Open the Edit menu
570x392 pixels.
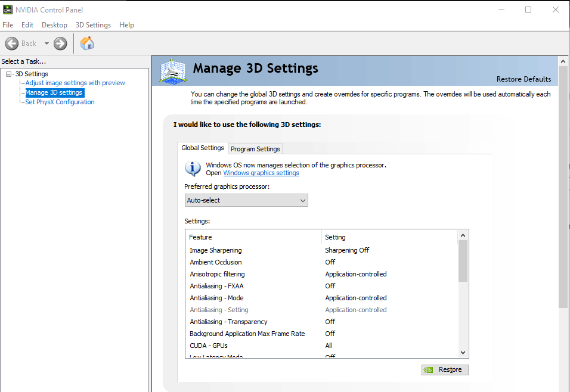[27, 24]
